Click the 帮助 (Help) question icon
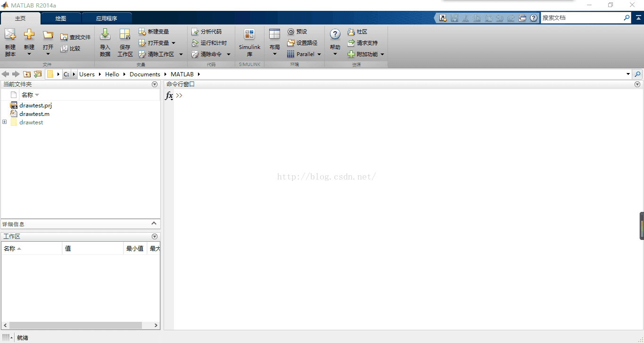 pos(335,34)
